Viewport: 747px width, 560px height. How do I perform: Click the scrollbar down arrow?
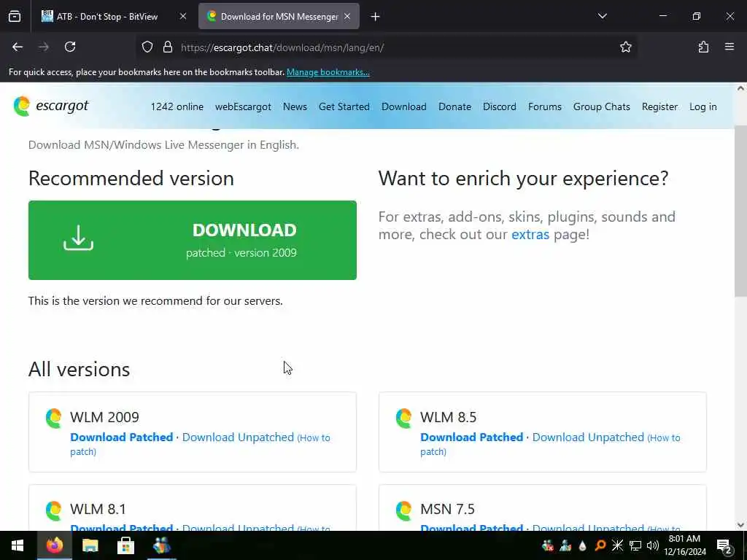[x=740, y=525]
